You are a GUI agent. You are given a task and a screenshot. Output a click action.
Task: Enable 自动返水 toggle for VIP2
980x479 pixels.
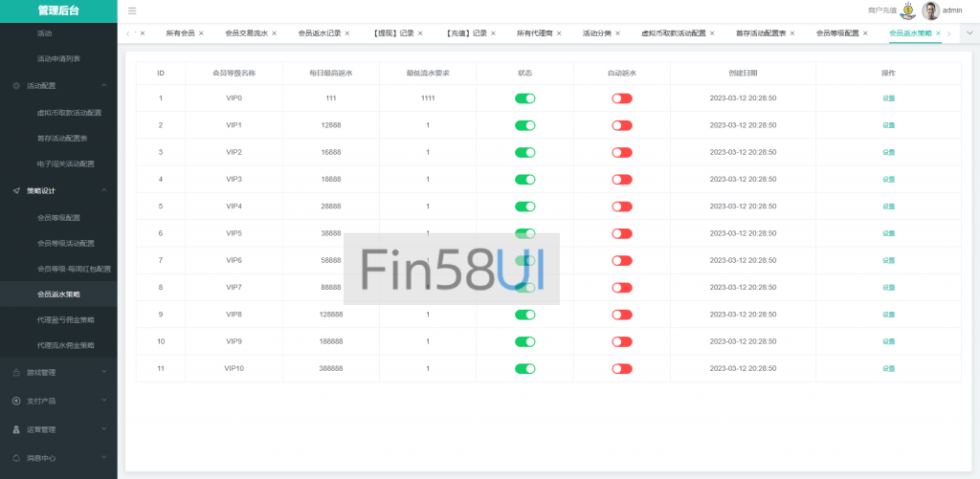(622, 152)
